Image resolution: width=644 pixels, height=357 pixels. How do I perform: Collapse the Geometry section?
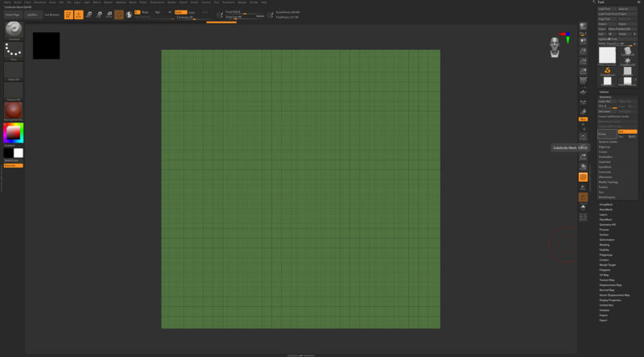tap(605, 97)
